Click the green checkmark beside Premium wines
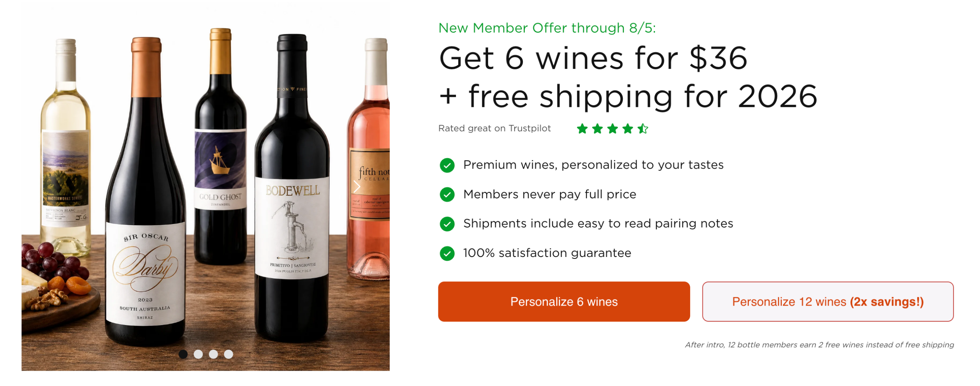 pyautogui.click(x=447, y=165)
